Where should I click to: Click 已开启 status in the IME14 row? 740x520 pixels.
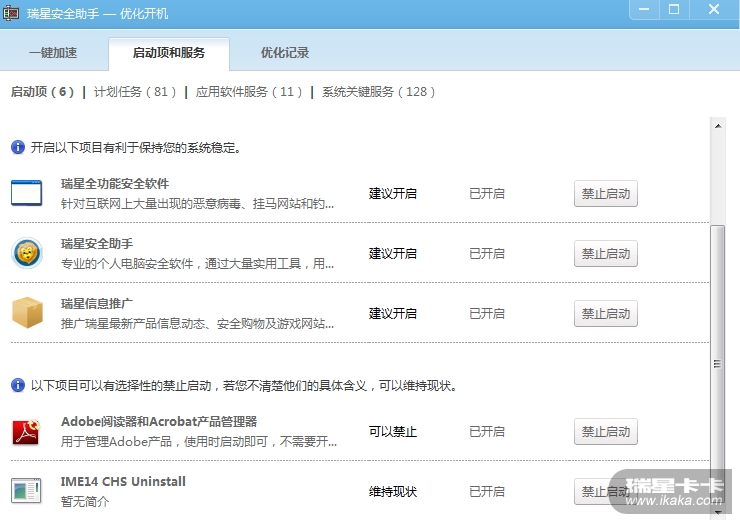pos(487,491)
